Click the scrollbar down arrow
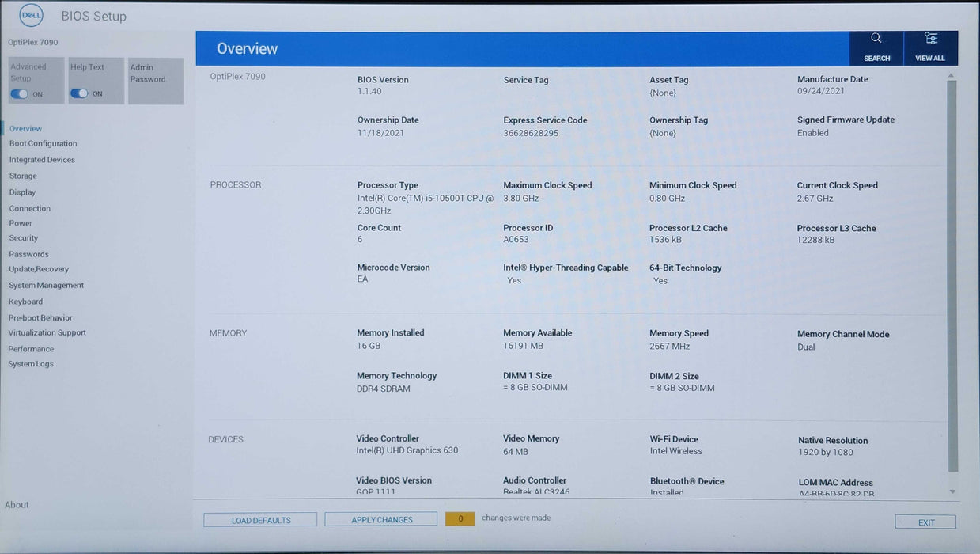The width and height of the screenshot is (980, 554). [x=952, y=491]
